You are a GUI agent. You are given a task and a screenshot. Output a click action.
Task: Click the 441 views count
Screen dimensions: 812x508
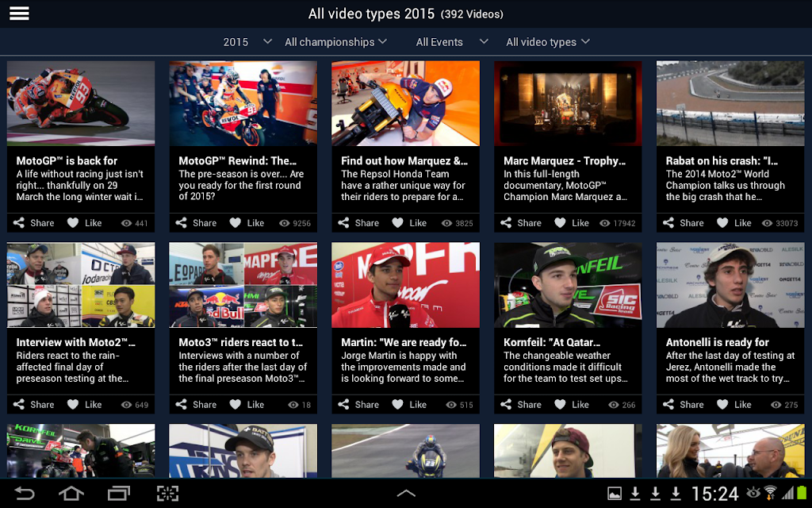pyautogui.click(x=135, y=223)
